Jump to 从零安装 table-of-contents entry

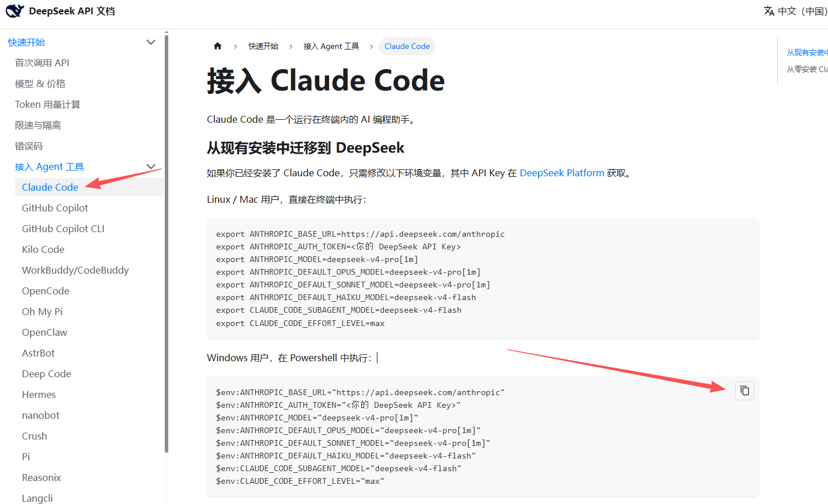coord(807,69)
